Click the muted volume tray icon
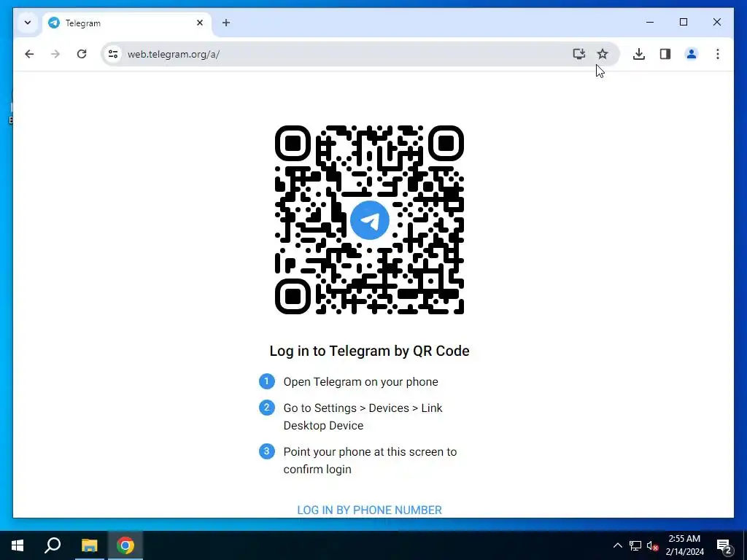 tap(653, 545)
